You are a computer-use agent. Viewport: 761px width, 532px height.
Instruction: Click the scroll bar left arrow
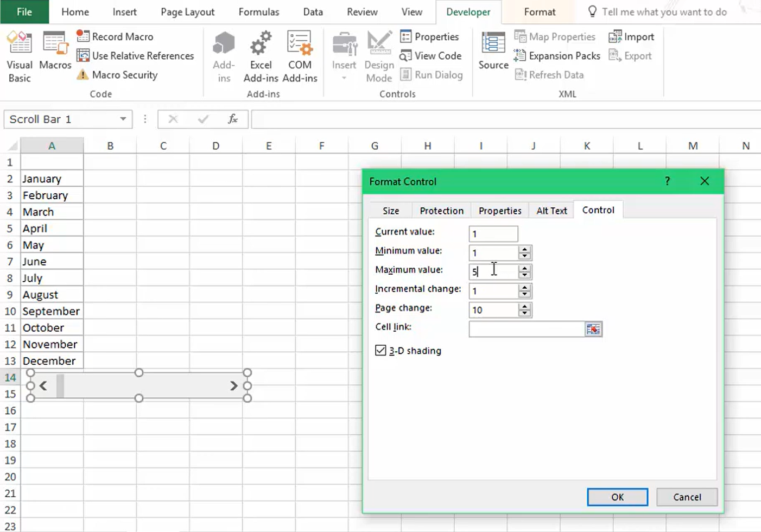pos(43,385)
